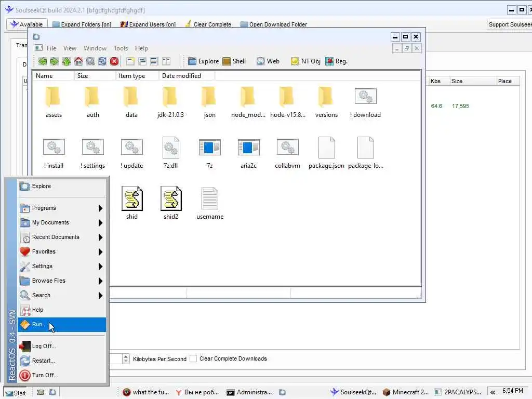Go forward with the green right arrow
532x399 pixels.
(x=54, y=61)
